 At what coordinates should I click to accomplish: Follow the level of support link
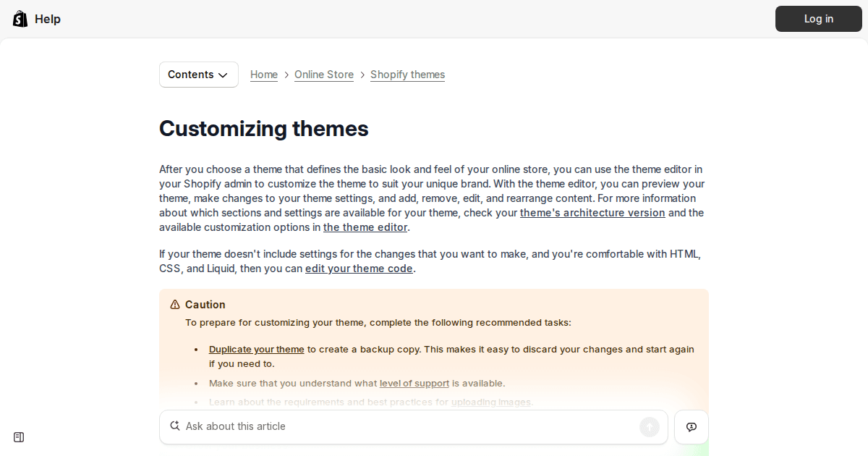(x=414, y=383)
